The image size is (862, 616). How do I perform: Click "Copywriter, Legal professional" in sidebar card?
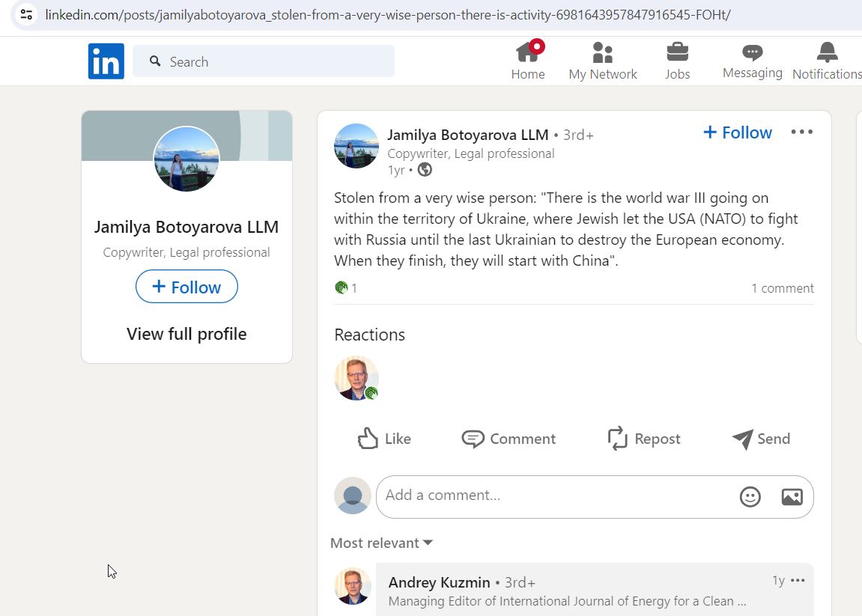pos(186,252)
